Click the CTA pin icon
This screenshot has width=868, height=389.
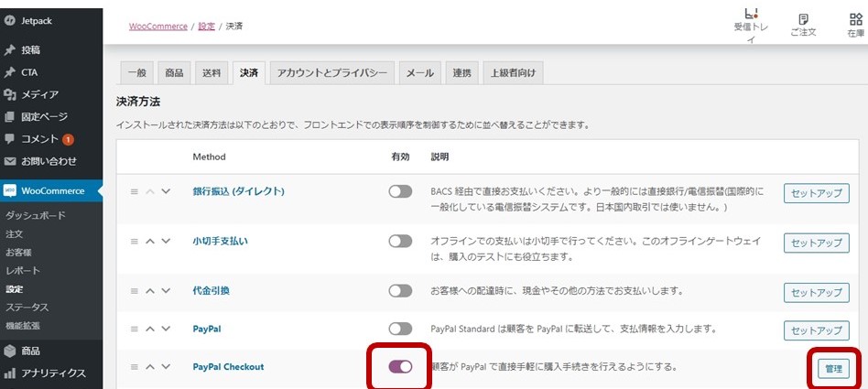pyautogui.click(x=9, y=72)
